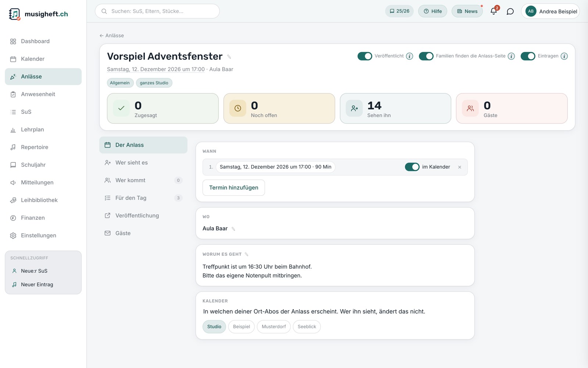Open the Für den Tag tab
The height and width of the screenshot is (368, 588).
click(x=143, y=198)
